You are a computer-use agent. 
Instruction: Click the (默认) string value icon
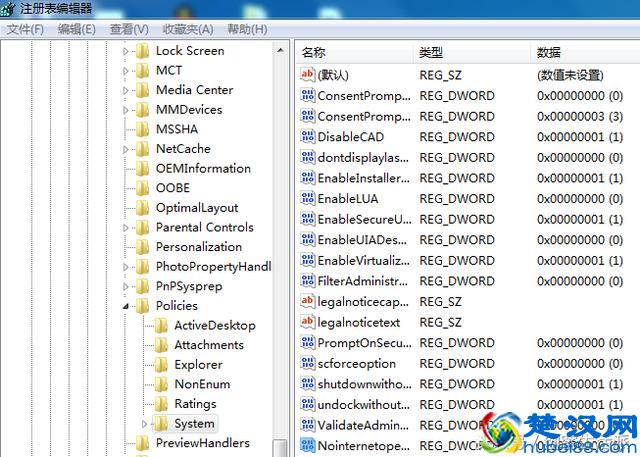[308, 74]
